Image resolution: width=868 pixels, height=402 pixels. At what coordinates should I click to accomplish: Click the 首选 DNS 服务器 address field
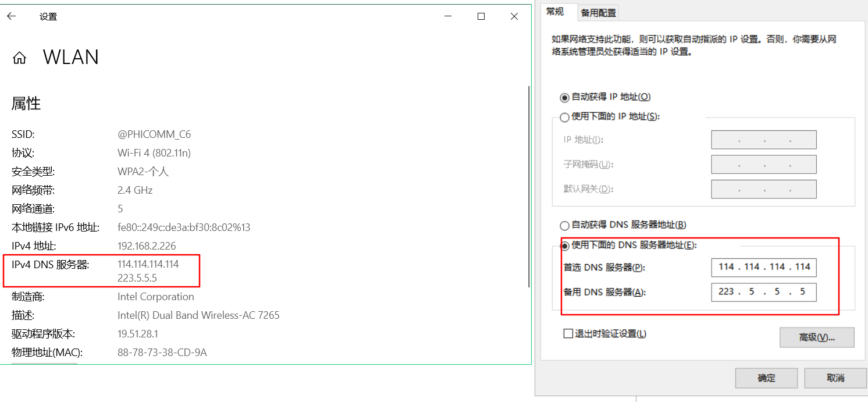pyautogui.click(x=764, y=267)
